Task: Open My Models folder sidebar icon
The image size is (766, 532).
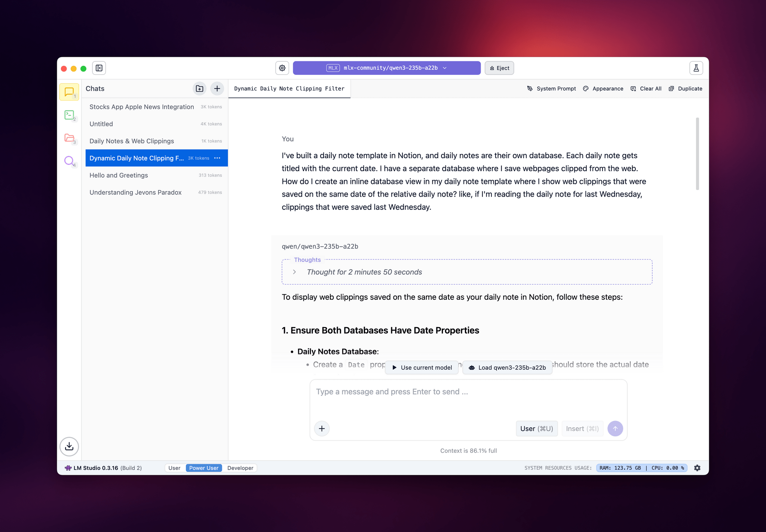Action: click(69, 138)
